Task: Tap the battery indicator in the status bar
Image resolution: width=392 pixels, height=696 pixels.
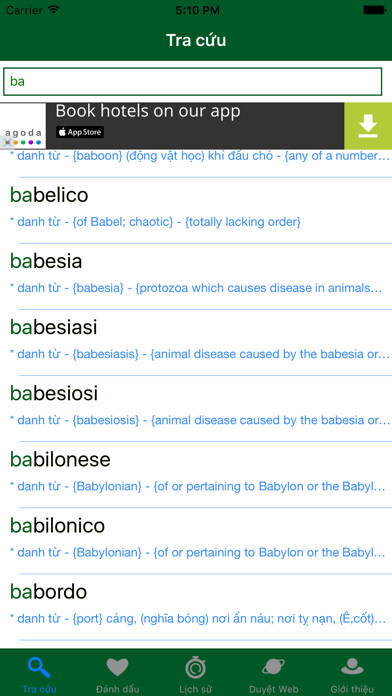Action: coord(374,10)
